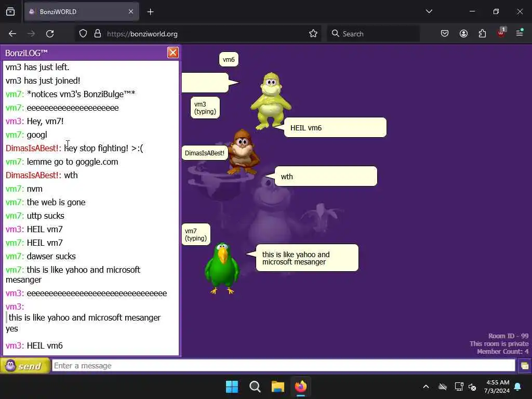This screenshot has width=532, height=399.
Task: Expand the list all tabs chevron
Action: [429, 11]
